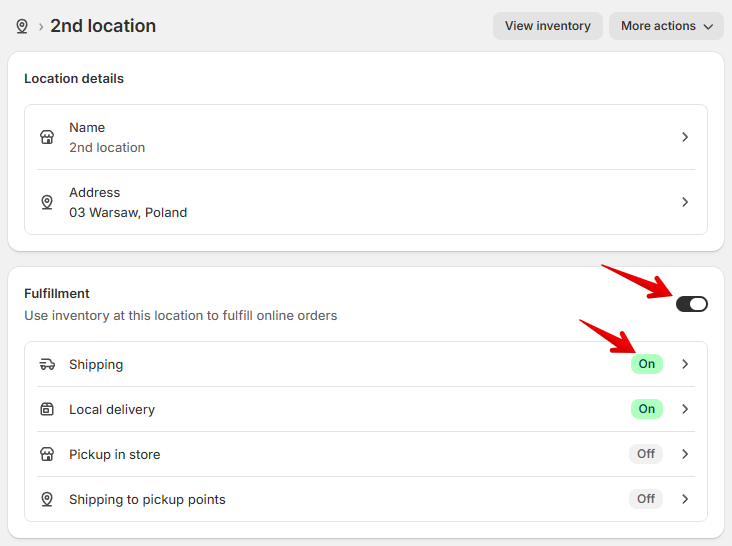The height and width of the screenshot is (546, 732).
Task: Click the 03 Warsaw, Poland address text
Action: (x=128, y=212)
